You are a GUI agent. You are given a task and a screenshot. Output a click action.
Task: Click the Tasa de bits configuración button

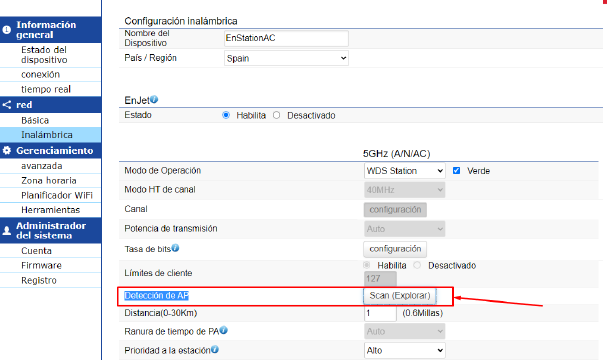point(395,249)
